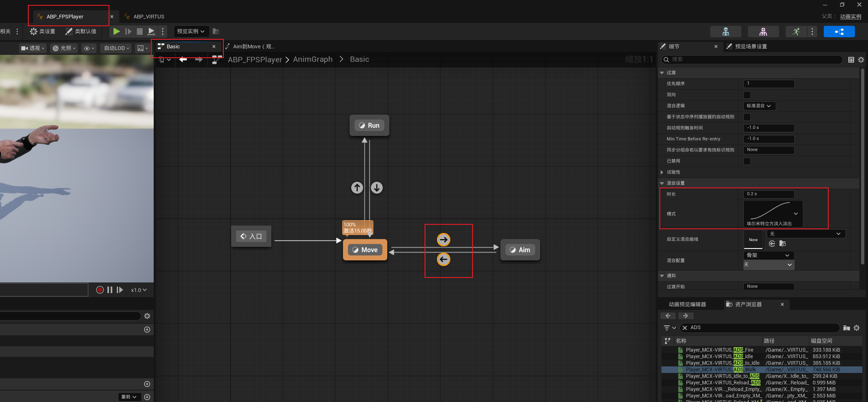The image size is (868, 402).
Task: Click the 类默认值 button
Action: point(81,32)
